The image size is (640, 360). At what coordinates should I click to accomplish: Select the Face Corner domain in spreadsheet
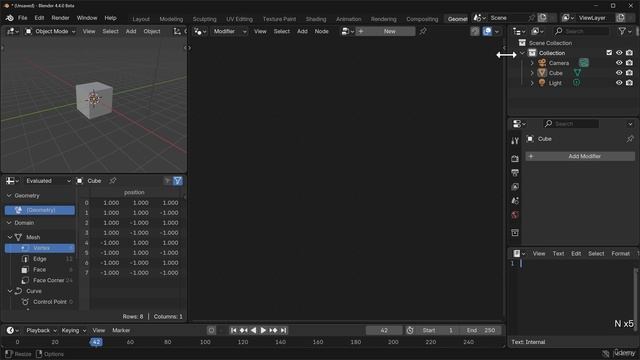pos(48,280)
